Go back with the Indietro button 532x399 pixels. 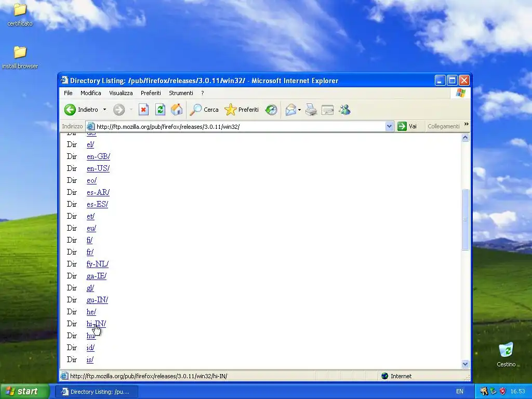coord(82,110)
